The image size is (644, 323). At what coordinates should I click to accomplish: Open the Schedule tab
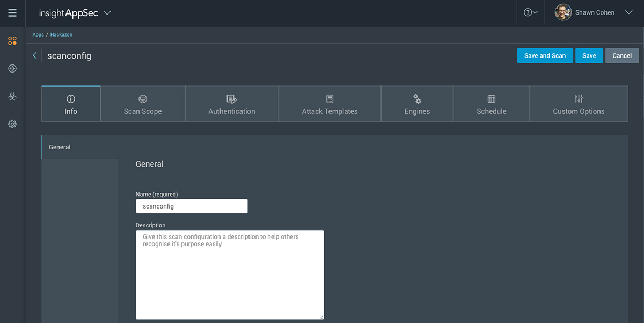pos(491,104)
